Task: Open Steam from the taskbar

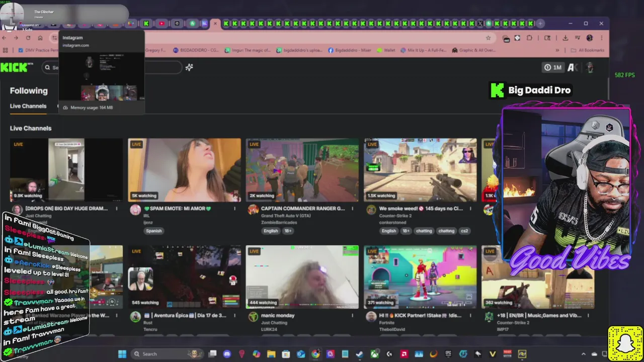Action: (359, 354)
